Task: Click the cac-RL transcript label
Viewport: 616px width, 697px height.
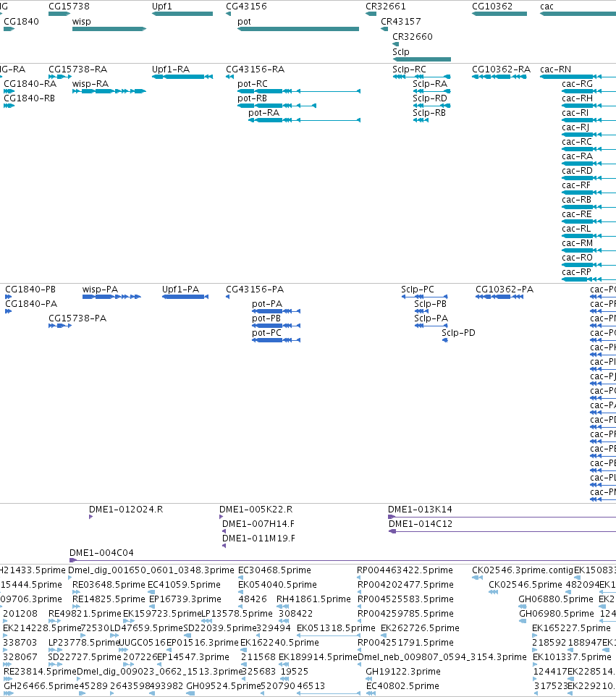Action: [576, 229]
